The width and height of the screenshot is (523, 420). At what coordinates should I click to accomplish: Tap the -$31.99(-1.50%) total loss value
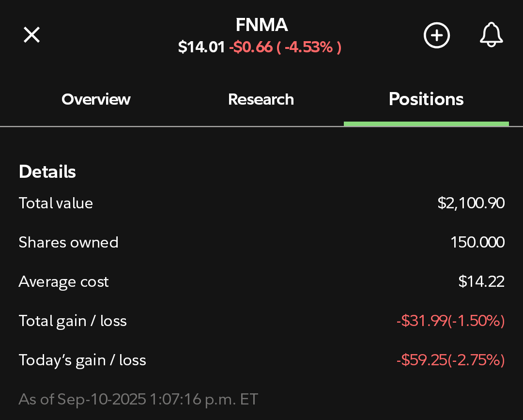point(451,321)
